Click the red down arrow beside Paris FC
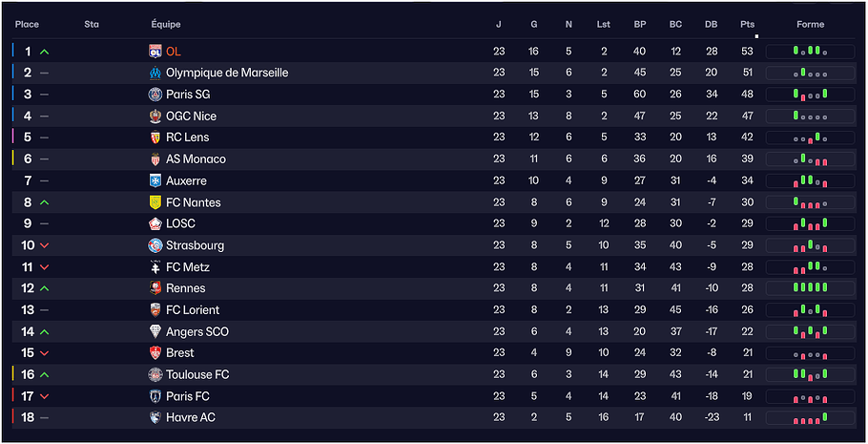868x444 pixels. 45,396
